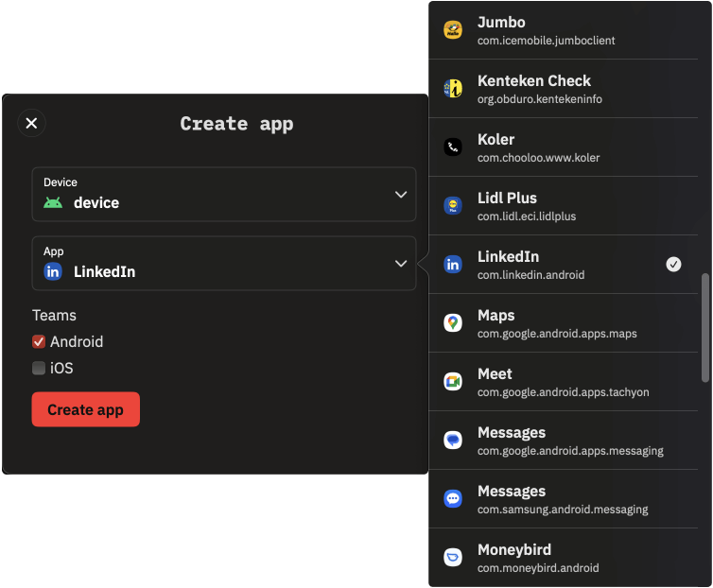Select Kenteken Check from the list

coord(563,89)
